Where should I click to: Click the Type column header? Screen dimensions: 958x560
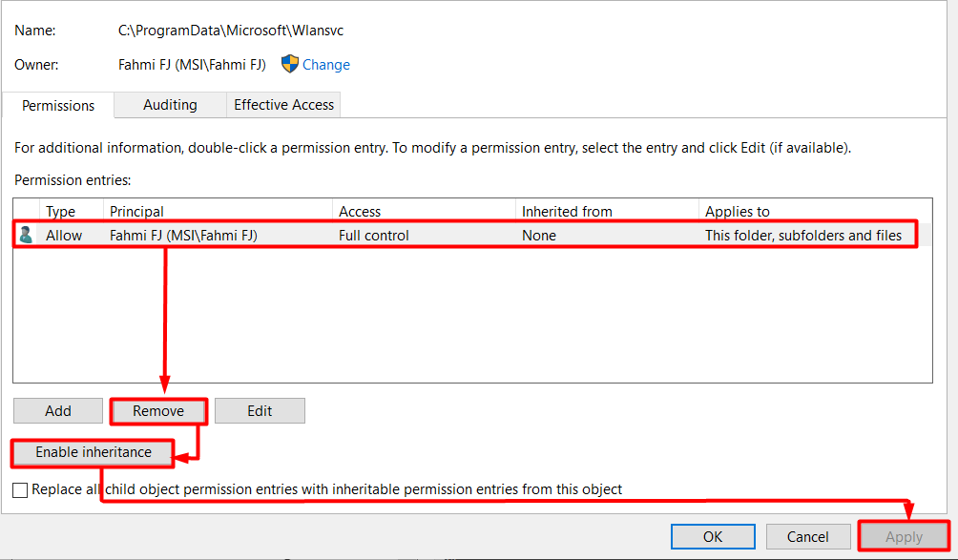61,212
